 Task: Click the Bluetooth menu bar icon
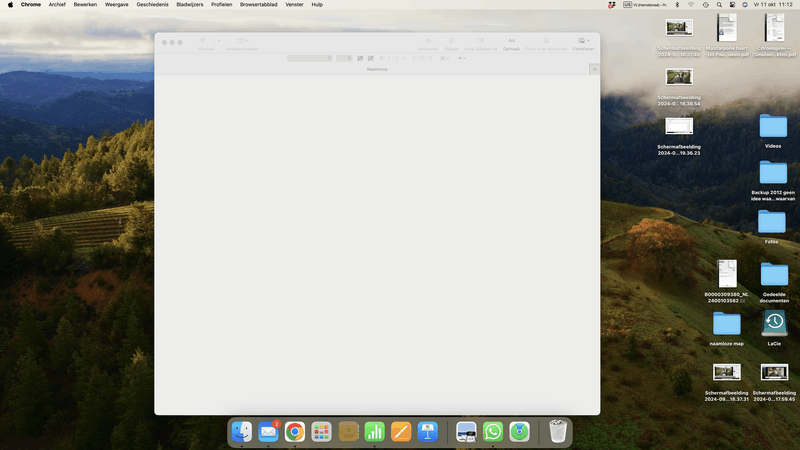(678, 5)
